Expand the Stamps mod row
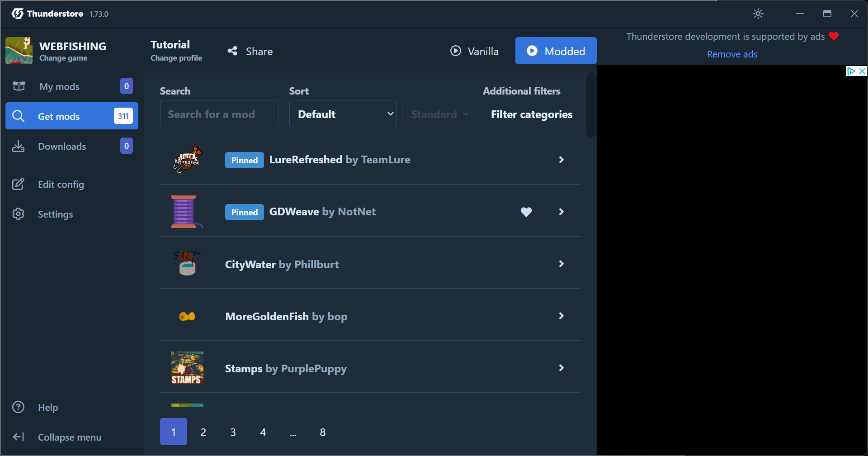This screenshot has height=456, width=868. (x=561, y=368)
